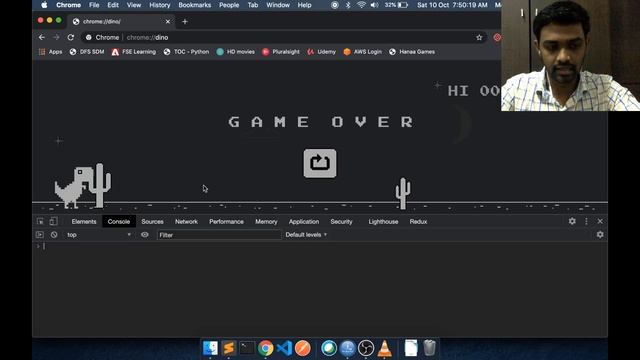Open the Help menu

[x=304, y=5]
